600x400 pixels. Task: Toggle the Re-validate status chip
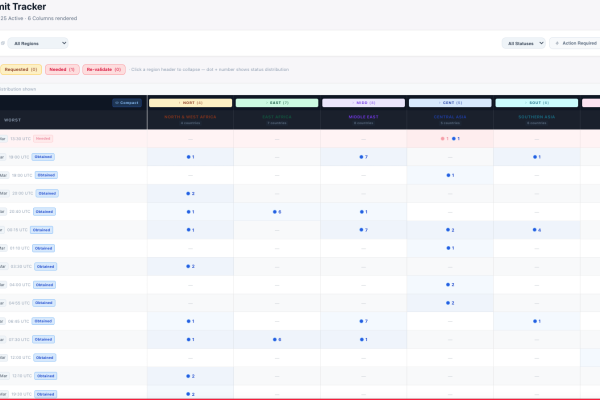104,70
